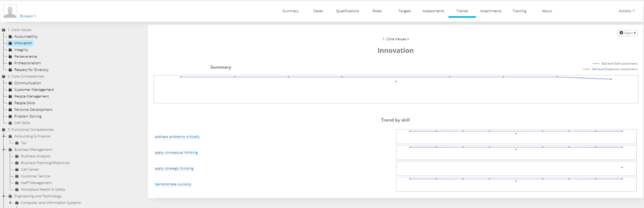
Task: Click the folder icon next to 1. Core Values
Action: pyautogui.click(x=4, y=30)
